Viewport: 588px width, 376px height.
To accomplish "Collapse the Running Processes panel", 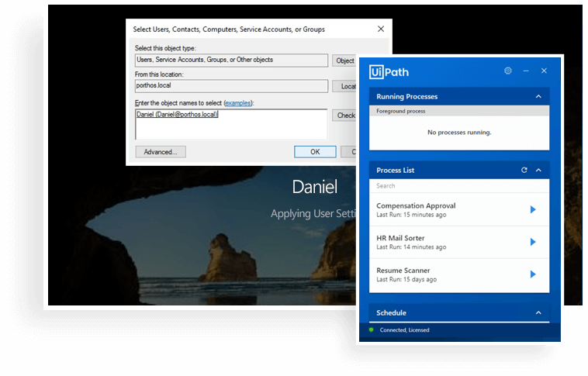I will coord(538,97).
